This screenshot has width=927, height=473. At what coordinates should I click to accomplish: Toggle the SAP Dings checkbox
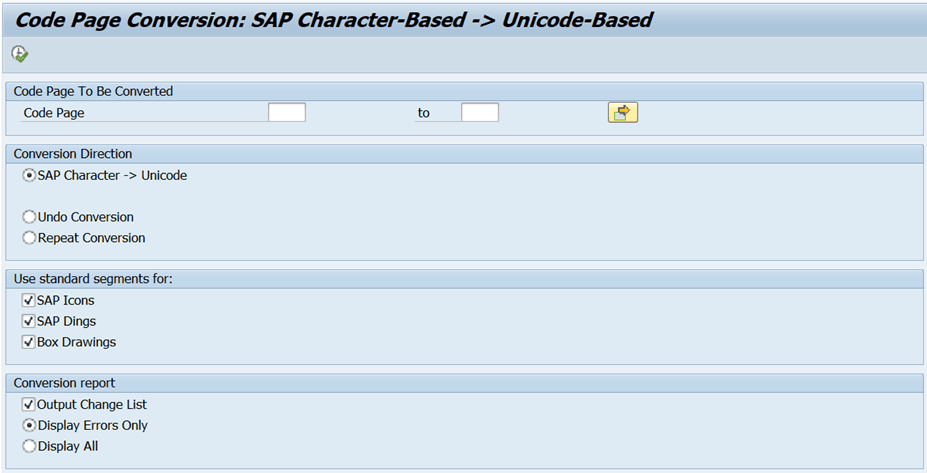click(x=28, y=321)
